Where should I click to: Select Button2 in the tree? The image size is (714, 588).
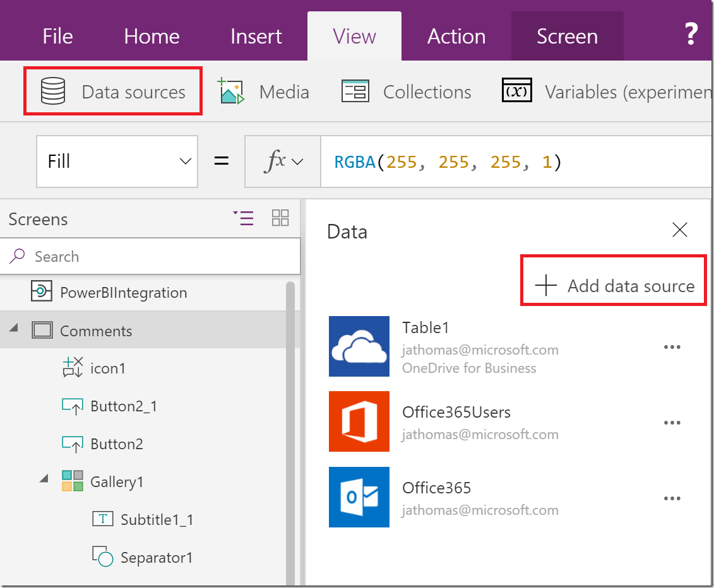(x=117, y=444)
